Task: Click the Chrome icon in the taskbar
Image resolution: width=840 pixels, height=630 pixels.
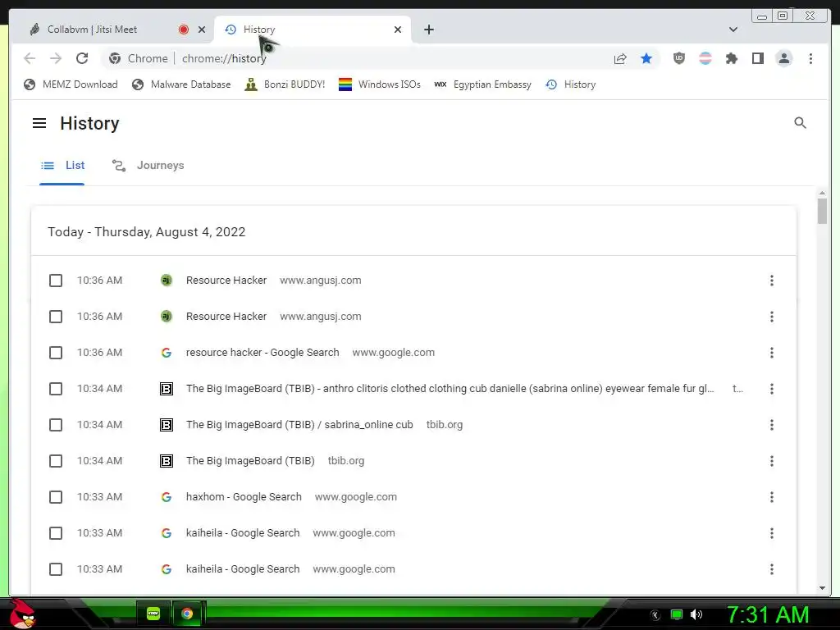Action: click(x=187, y=614)
